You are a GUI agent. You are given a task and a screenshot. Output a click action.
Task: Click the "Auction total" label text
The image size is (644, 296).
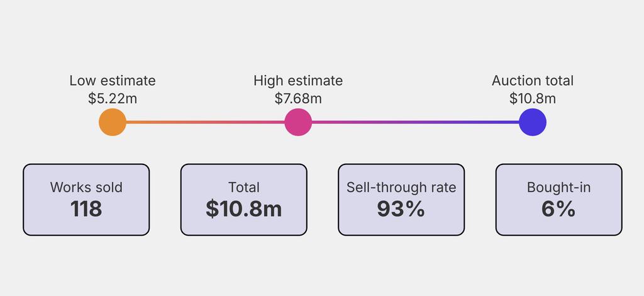click(533, 81)
